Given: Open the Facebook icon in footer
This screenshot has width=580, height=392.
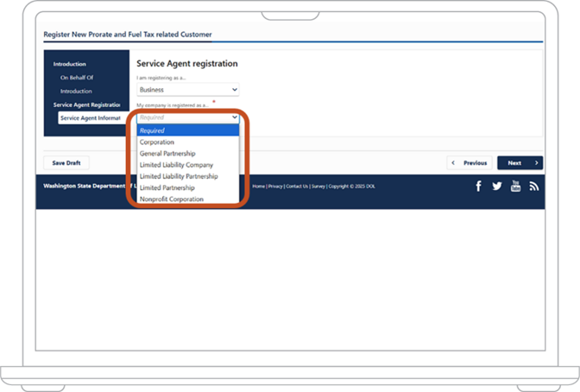Looking at the screenshot, I should (x=478, y=187).
